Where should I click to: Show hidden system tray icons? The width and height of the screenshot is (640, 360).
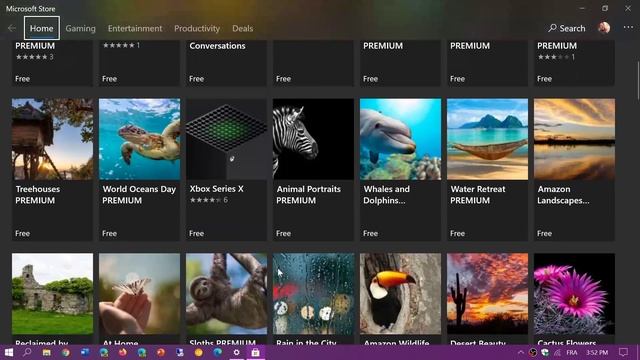click(521, 352)
